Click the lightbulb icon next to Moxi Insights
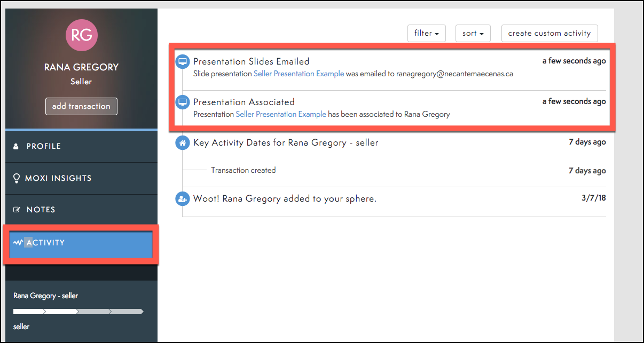644x343 pixels. tap(16, 178)
